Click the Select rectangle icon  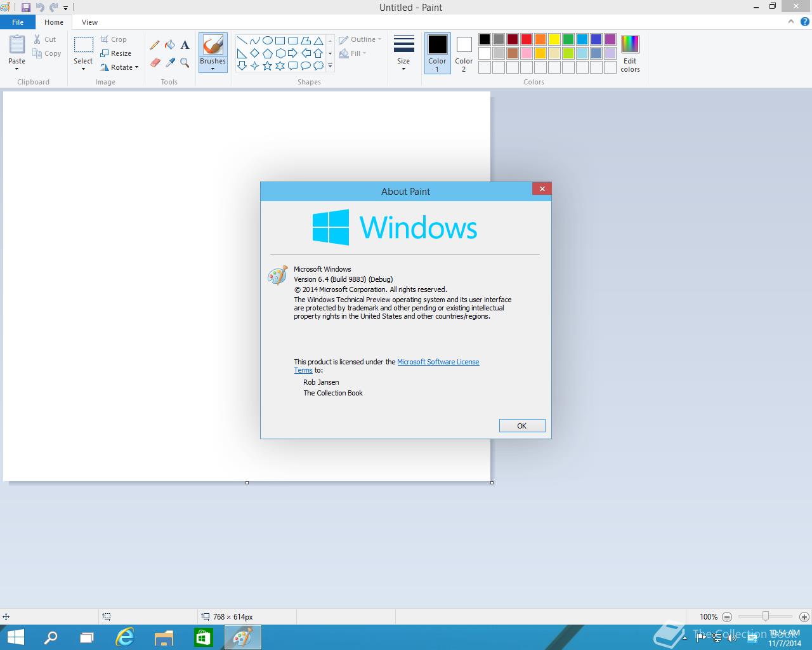click(83, 45)
